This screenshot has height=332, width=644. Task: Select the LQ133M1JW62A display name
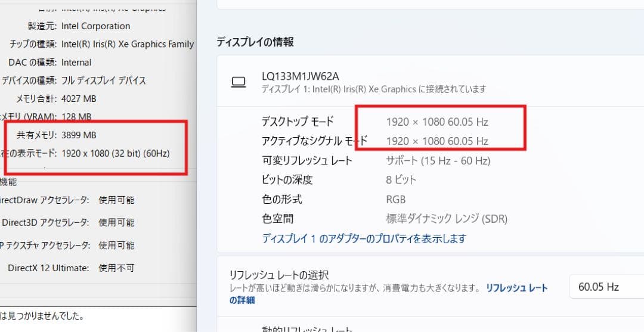[300, 76]
